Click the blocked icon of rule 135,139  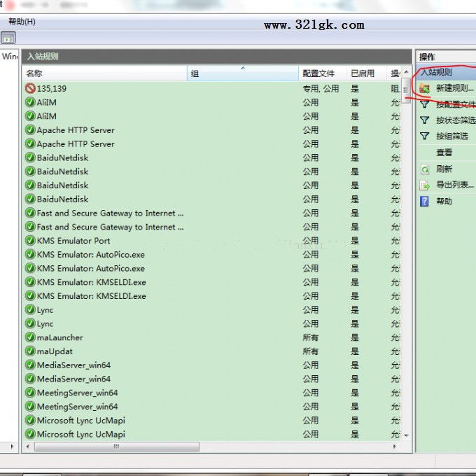(x=30, y=88)
